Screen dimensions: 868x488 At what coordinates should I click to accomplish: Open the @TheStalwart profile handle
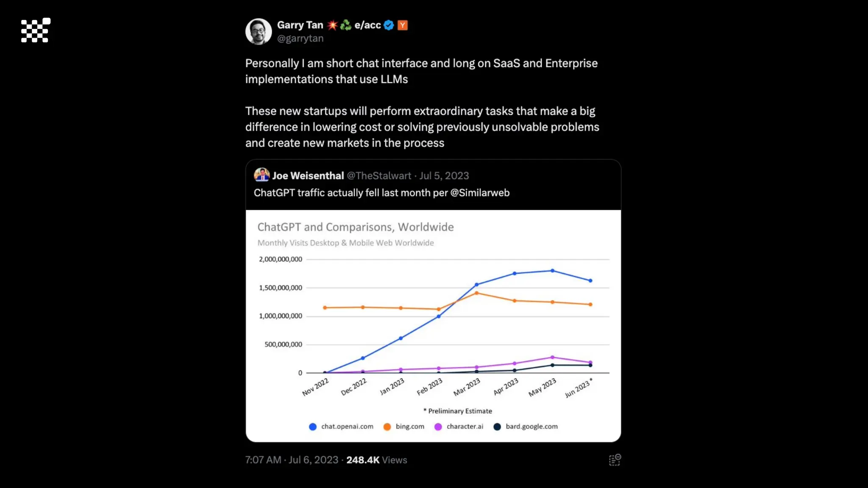(379, 176)
